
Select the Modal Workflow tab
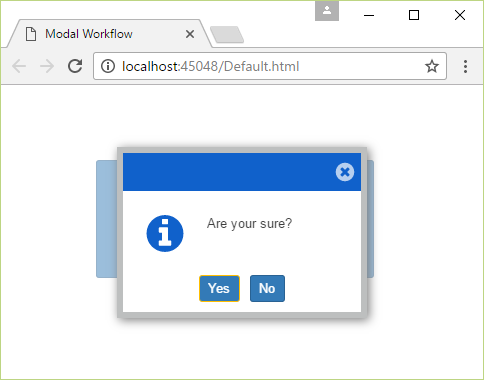pyautogui.click(x=109, y=34)
